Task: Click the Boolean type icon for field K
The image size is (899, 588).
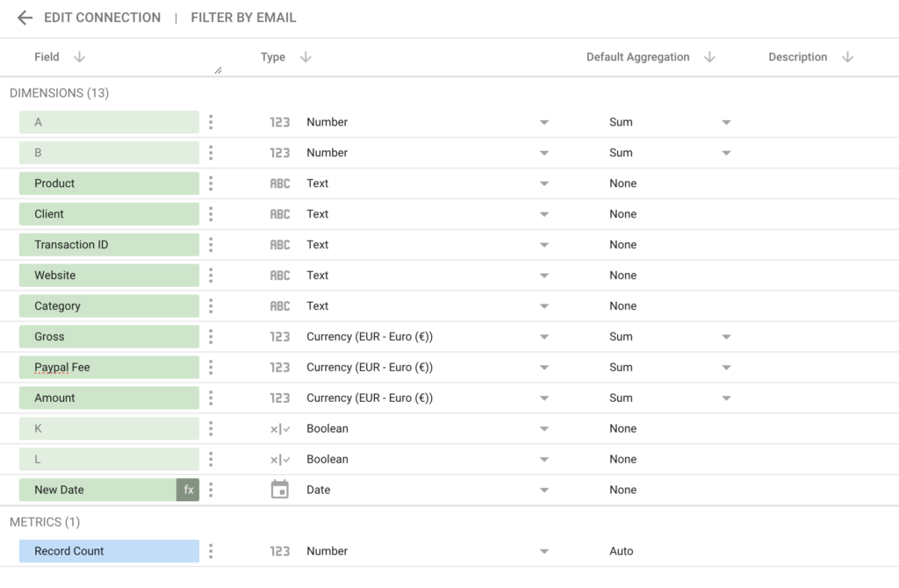Action: [279, 428]
